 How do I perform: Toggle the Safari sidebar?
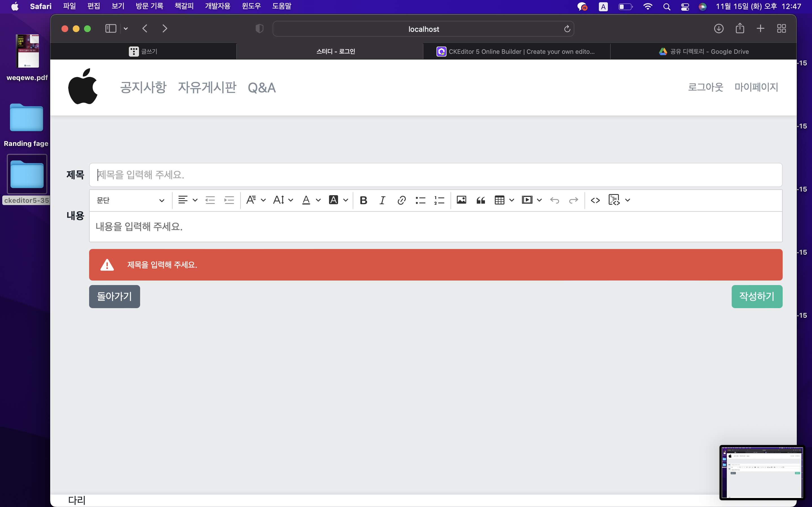coord(111,28)
